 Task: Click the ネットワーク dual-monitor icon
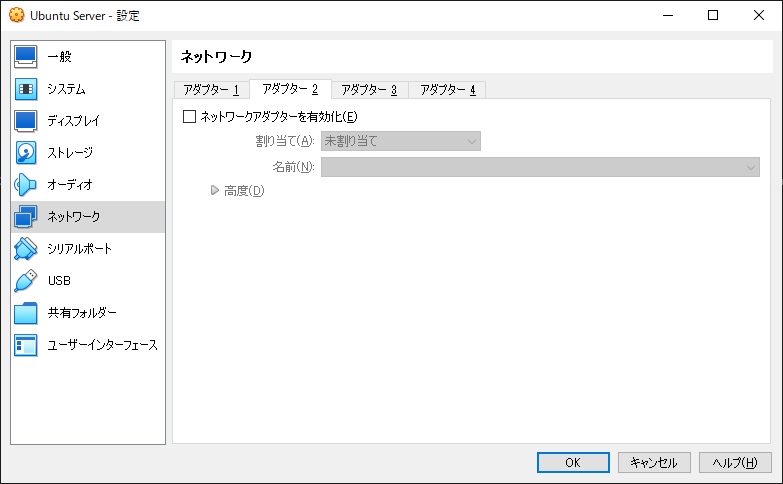25,217
